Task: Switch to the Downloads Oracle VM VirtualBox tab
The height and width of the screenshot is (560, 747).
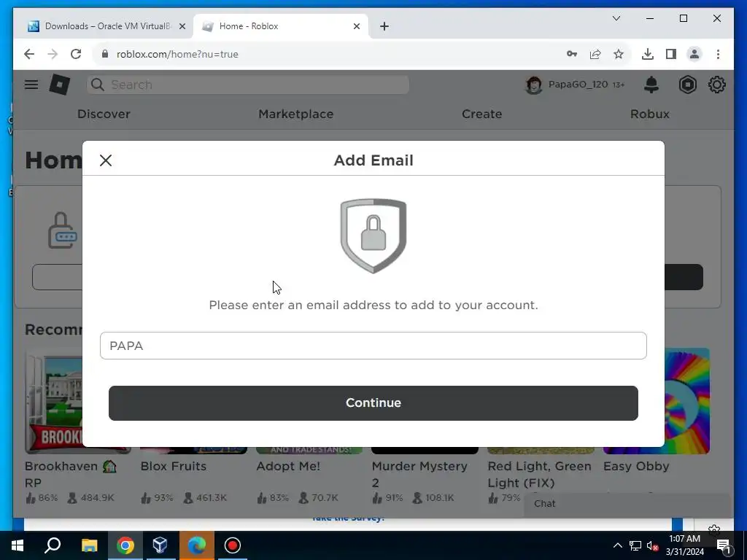Action: coord(104,26)
